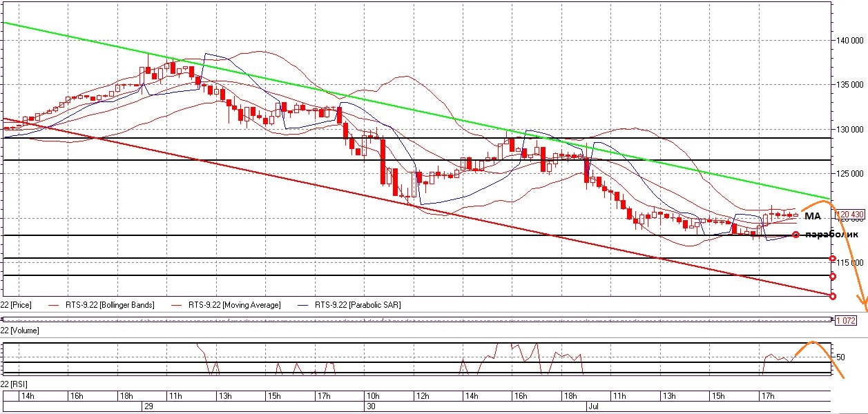
Task: Click the red Bollinger Bands legend line sample
Action: (53, 305)
